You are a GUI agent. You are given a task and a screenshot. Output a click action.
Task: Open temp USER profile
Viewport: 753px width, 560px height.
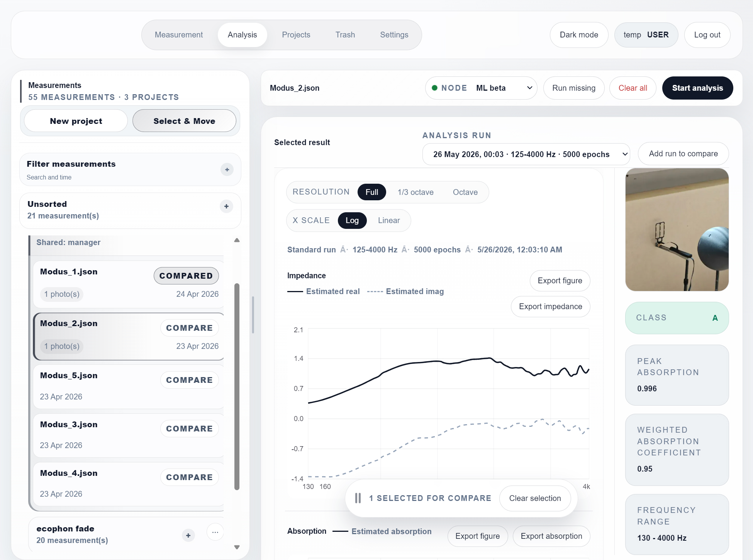[646, 35]
